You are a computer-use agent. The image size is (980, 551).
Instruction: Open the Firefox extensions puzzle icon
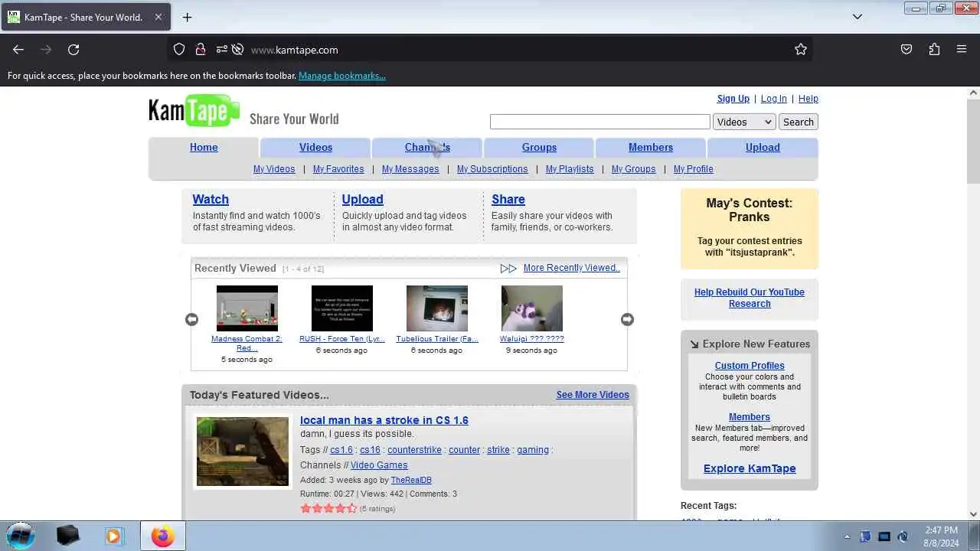coord(934,50)
